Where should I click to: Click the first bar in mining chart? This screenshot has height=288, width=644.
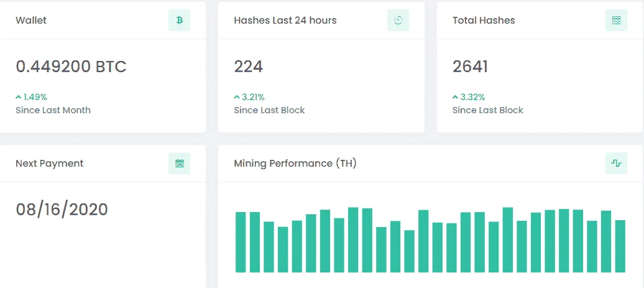click(x=241, y=242)
